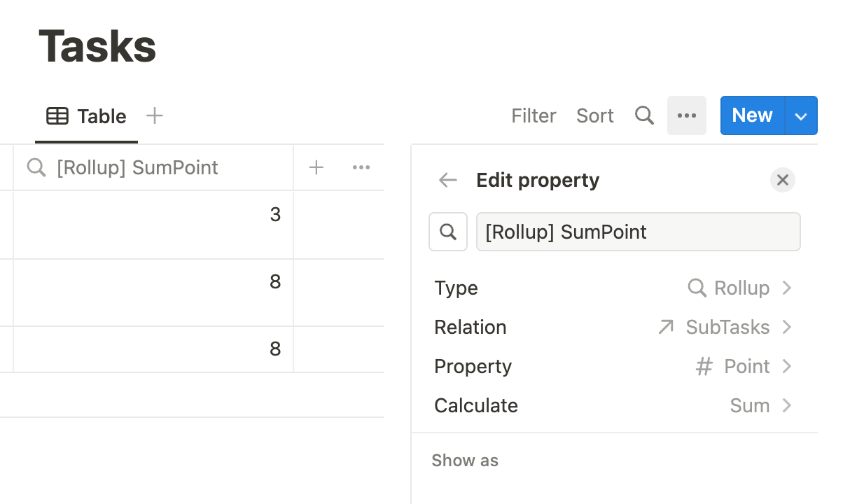This screenshot has height=504, width=857.
Task: Change the property icon next to the name field
Action: point(448,232)
